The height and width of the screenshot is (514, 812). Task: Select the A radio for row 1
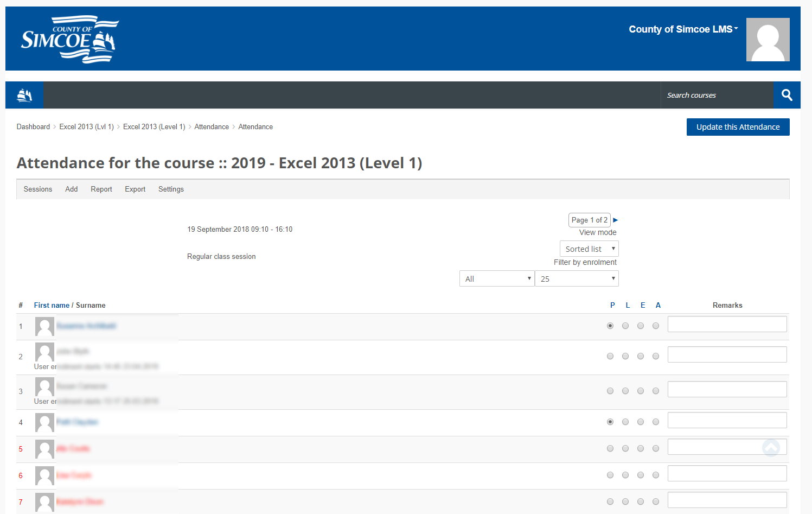click(656, 326)
